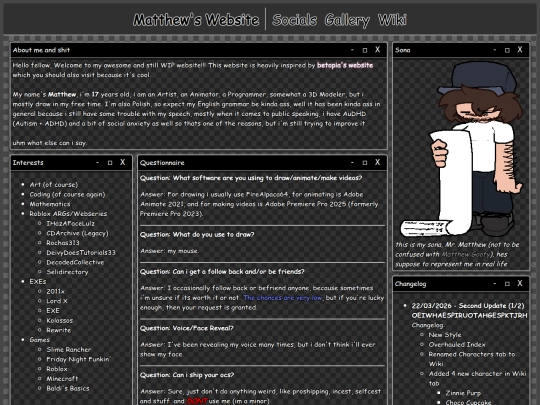
Task: Click 'Rewrite' under EXEs
Action: 59,330
